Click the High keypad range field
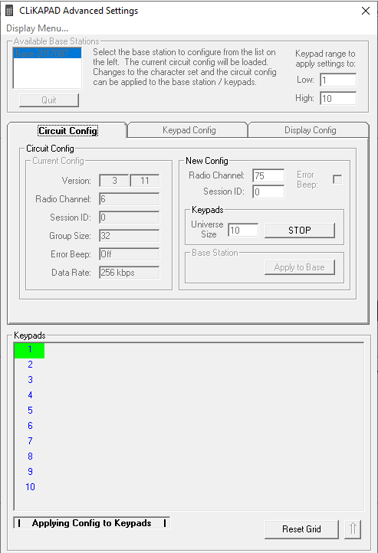Screen dimensions: 378x553 338,98
